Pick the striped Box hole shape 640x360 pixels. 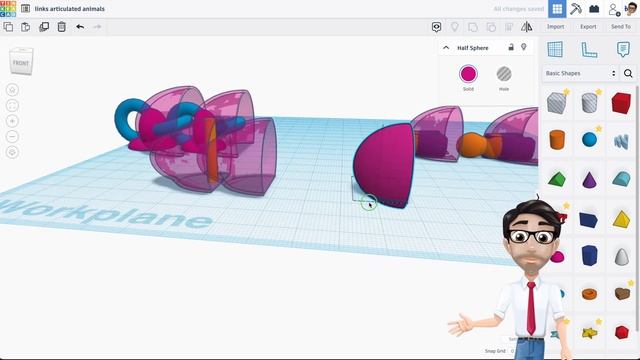tap(557, 102)
